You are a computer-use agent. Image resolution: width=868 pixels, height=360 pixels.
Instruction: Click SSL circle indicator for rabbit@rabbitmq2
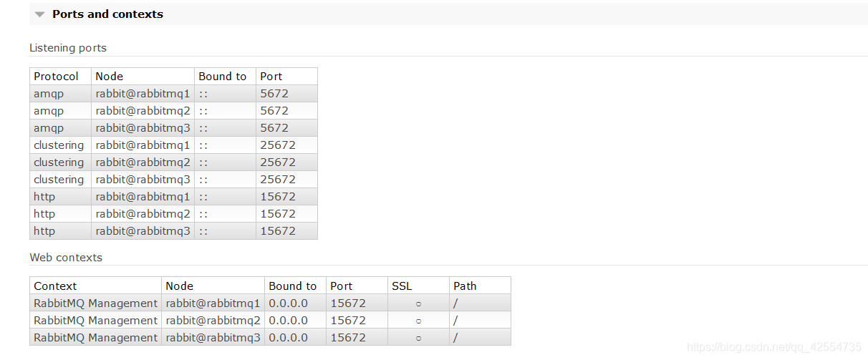pos(418,321)
